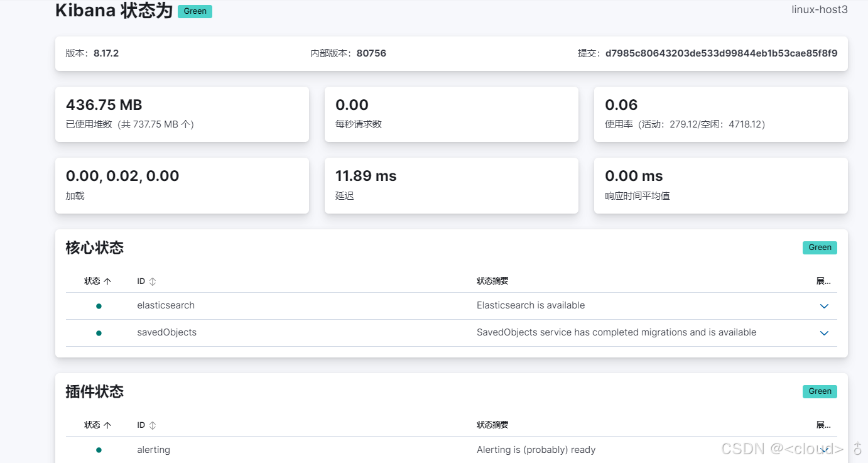This screenshot has height=463, width=868.
Task: Click the 0.06 utilization value
Action: [x=621, y=105]
